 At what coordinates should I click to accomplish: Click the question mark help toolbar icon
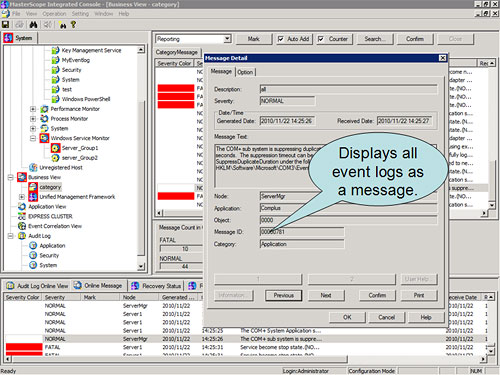[73, 24]
